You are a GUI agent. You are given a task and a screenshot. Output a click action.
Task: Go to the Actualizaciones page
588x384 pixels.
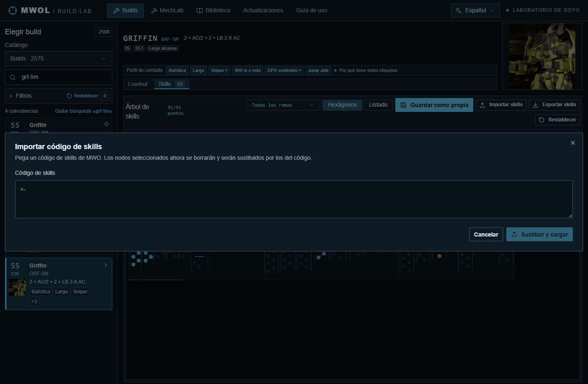point(263,11)
